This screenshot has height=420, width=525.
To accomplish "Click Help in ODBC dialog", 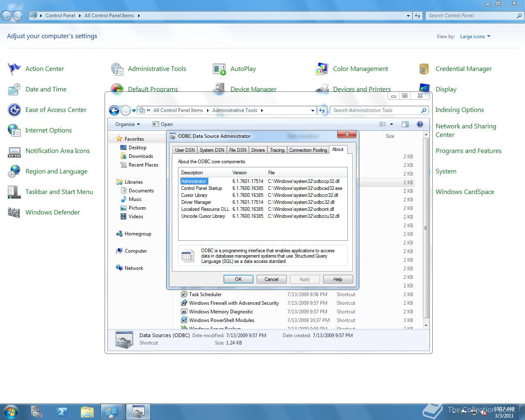I will coord(338,279).
